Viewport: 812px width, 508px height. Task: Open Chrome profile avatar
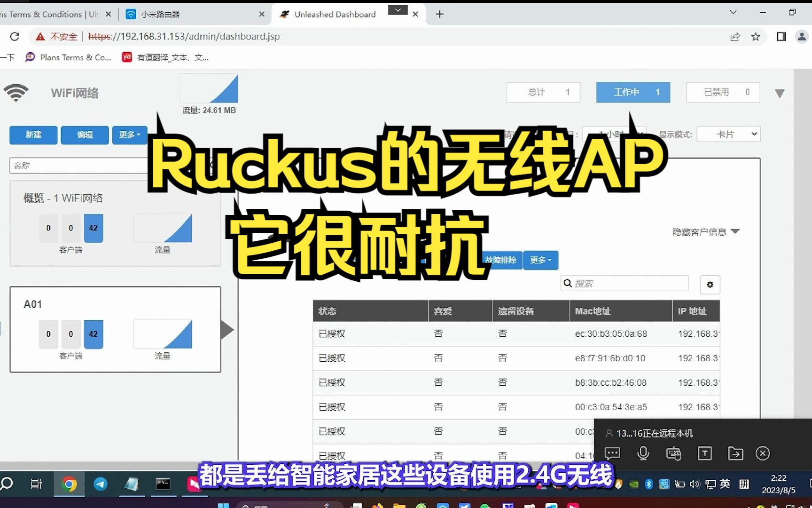[802, 37]
